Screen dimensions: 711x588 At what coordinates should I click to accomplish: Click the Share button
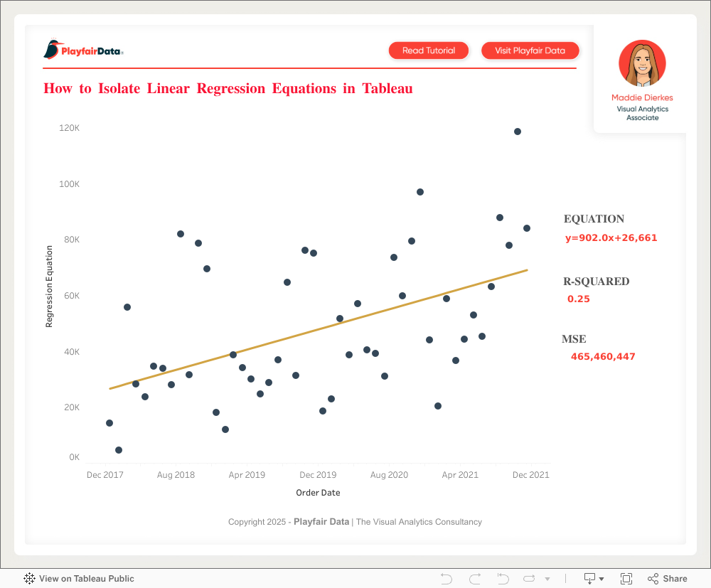(668, 579)
